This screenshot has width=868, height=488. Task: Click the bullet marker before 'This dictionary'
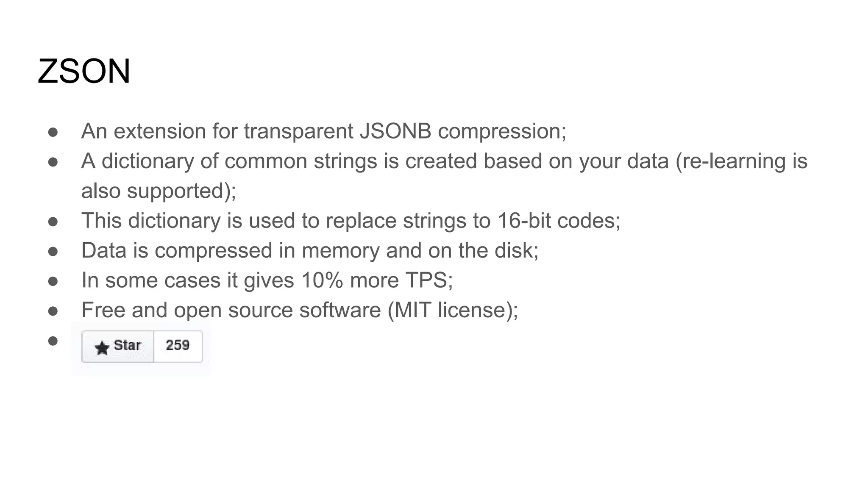(x=53, y=222)
